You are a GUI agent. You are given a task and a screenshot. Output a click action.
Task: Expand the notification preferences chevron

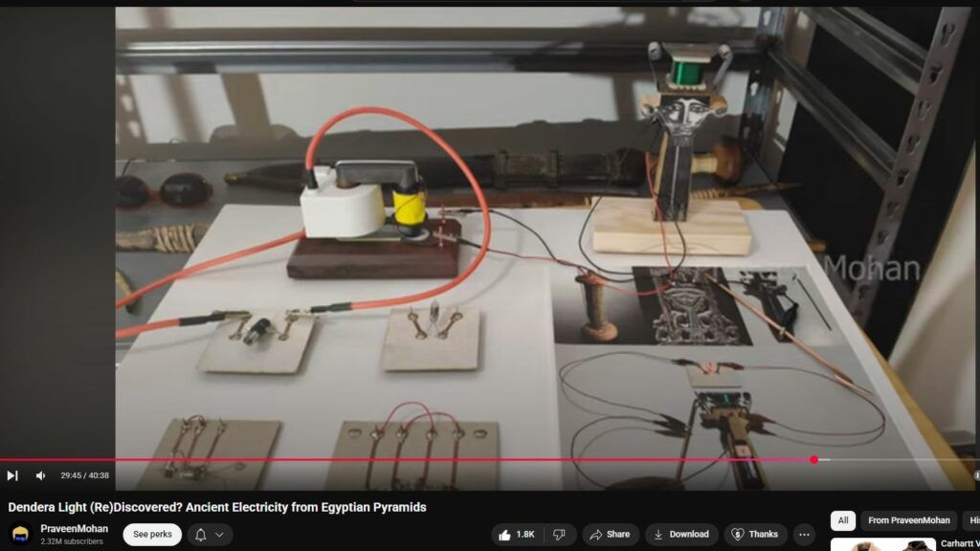[221, 535]
